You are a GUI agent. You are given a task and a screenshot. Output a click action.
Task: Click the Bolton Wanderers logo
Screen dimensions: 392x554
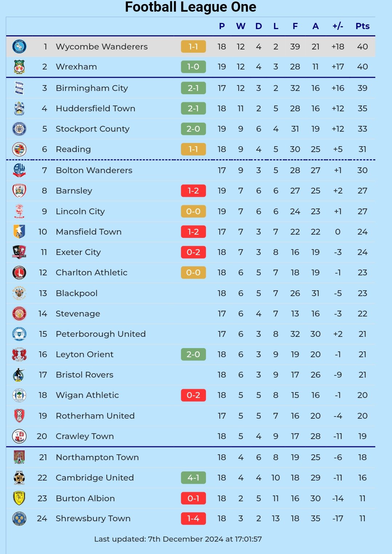[19, 170]
